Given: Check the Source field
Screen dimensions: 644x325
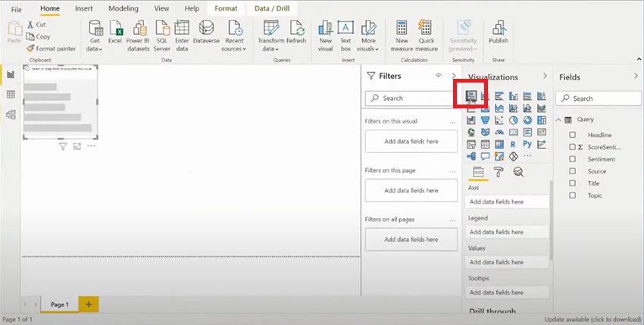Looking at the screenshot, I should point(572,171).
